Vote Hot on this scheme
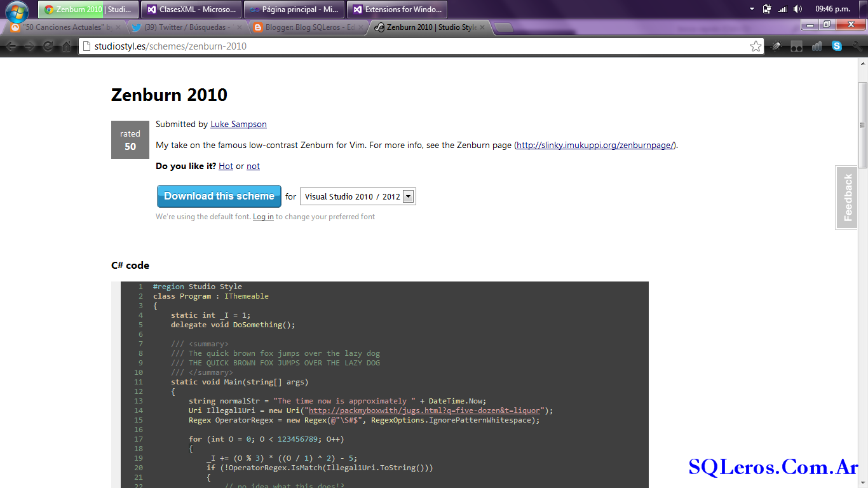The image size is (868, 488). (x=226, y=166)
